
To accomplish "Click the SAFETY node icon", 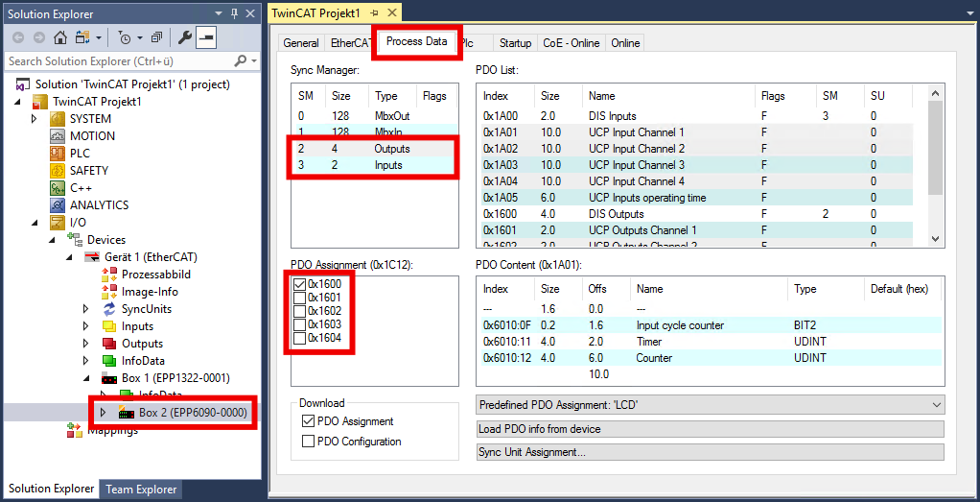I will pos(58,170).
